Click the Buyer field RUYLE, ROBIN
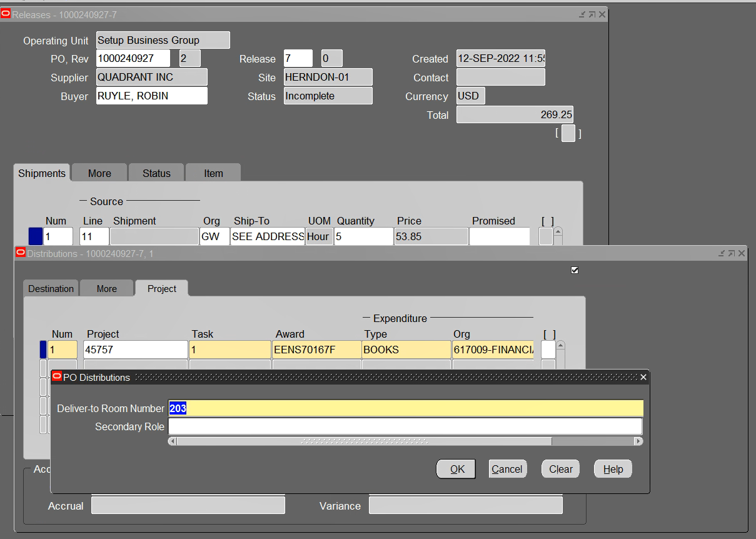756x539 pixels. click(151, 96)
